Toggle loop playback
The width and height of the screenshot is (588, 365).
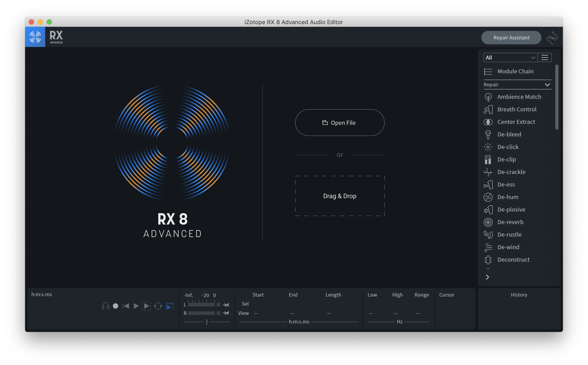click(158, 306)
